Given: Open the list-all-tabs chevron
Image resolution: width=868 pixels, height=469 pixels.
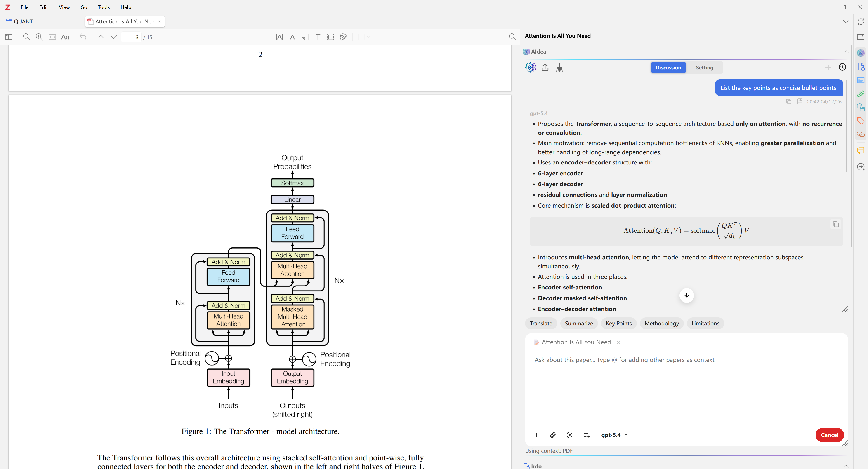Looking at the screenshot, I should click(846, 21).
